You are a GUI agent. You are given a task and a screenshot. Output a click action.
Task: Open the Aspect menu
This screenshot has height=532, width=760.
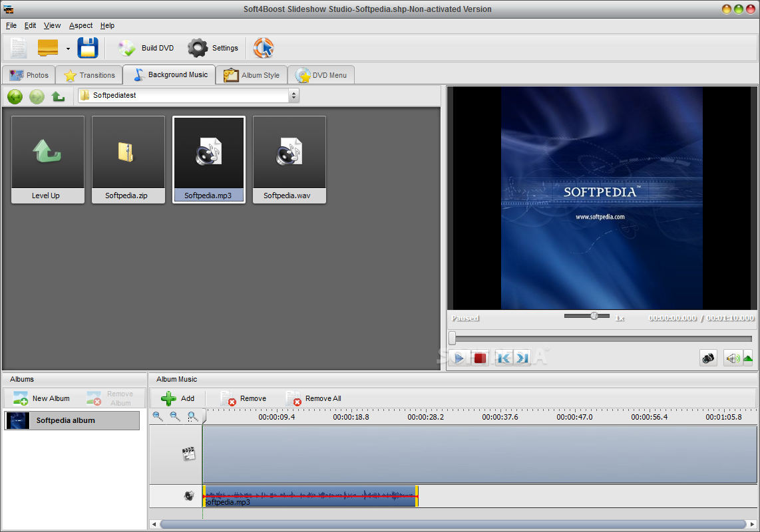pos(81,26)
